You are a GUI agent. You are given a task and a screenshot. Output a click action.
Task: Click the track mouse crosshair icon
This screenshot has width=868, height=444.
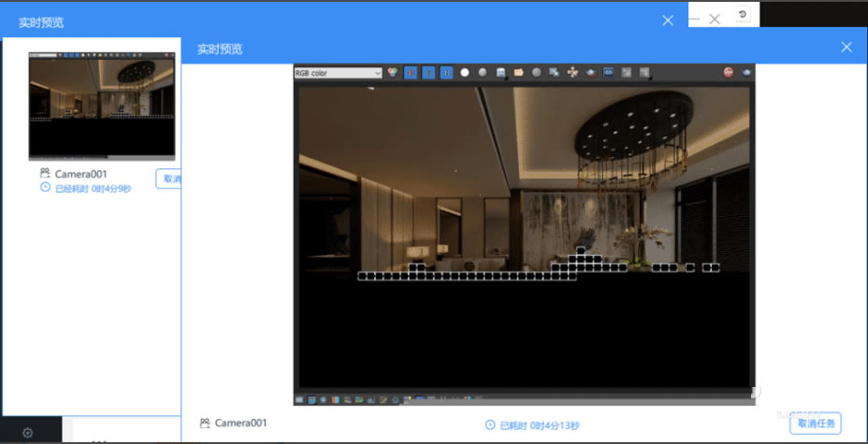point(572,72)
